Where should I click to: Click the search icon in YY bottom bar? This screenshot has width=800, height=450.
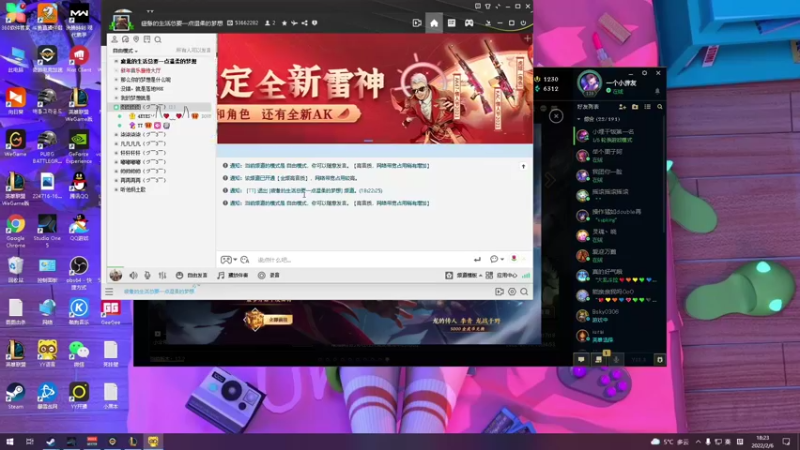pos(524,292)
